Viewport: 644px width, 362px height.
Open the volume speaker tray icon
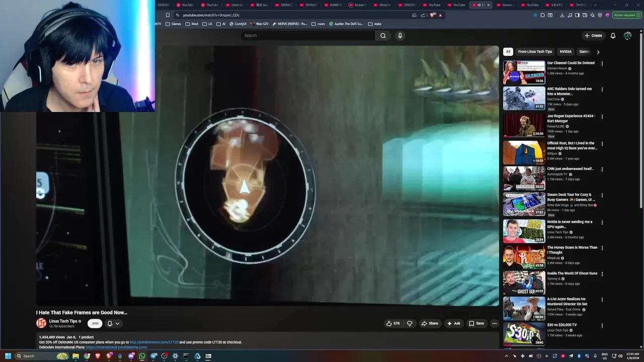[619, 356]
